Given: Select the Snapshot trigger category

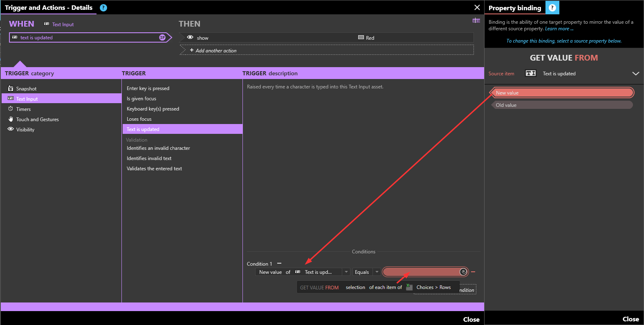Looking at the screenshot, I should 26,89.
